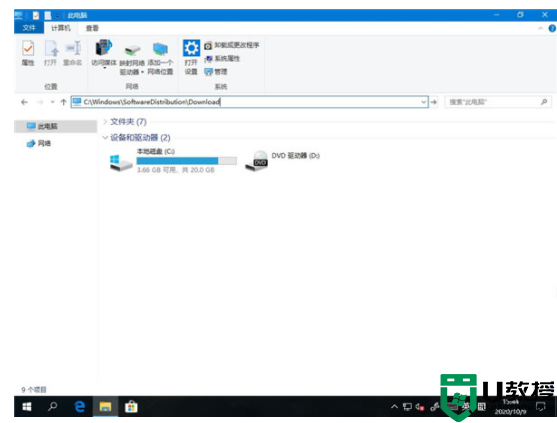Go to the address path arrow
The width and height of the screenshot is (557, 423).
point(434,102)
